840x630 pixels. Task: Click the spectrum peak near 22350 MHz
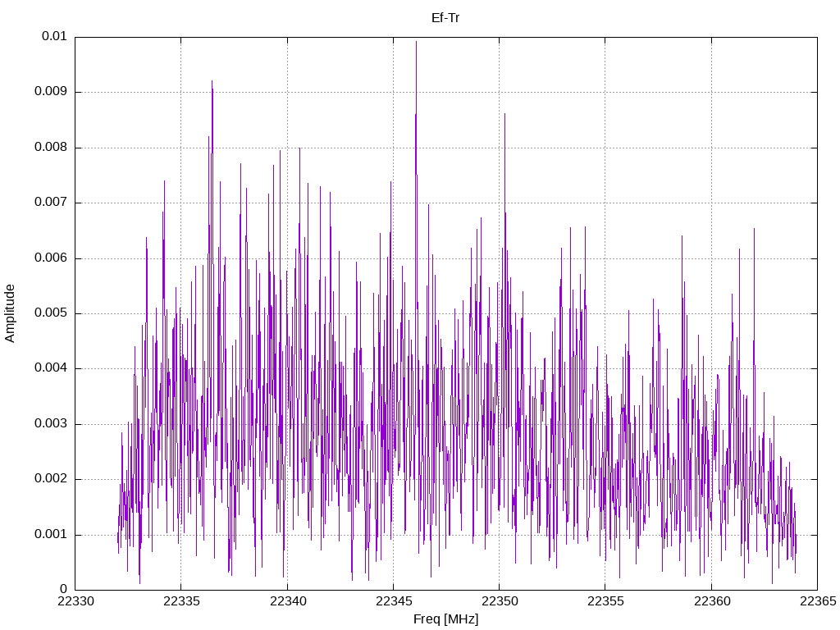(x=504, y=114)
